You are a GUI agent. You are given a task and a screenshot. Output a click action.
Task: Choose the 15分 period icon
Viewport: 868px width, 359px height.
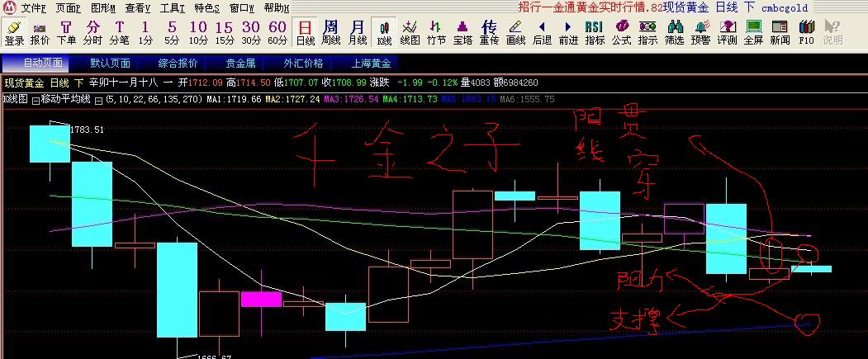(224, 33)
